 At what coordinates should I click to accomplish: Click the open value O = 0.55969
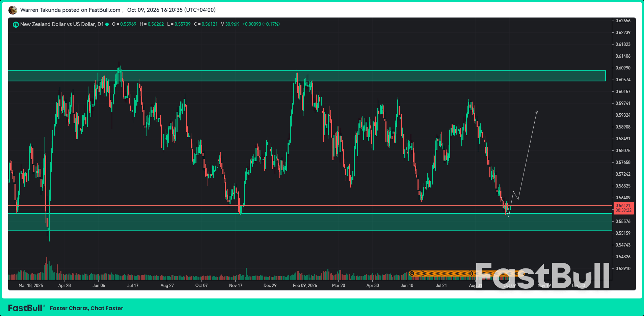[x=124, y=24]
